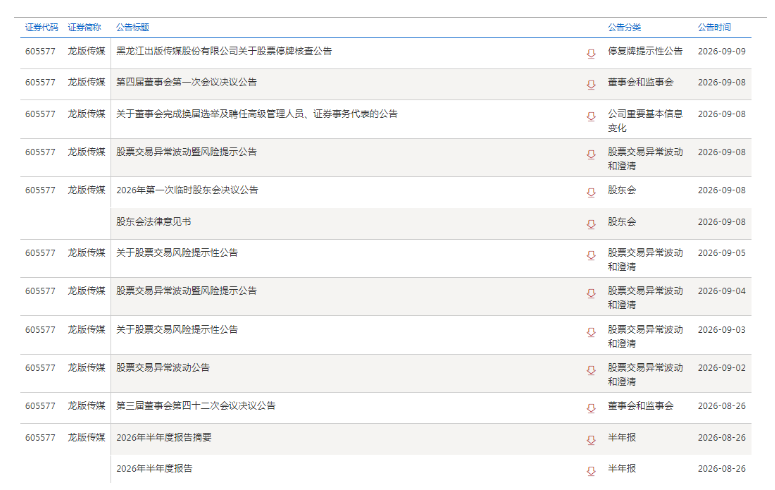Download icon for 2026-09-05 关于股票交易风险提示性公告
This screenshot has height=490, width=775.
coord(591,255)
